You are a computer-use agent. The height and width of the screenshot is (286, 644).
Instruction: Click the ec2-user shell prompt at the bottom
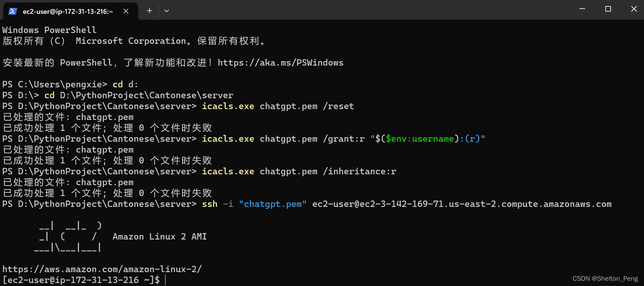(81, 280)
